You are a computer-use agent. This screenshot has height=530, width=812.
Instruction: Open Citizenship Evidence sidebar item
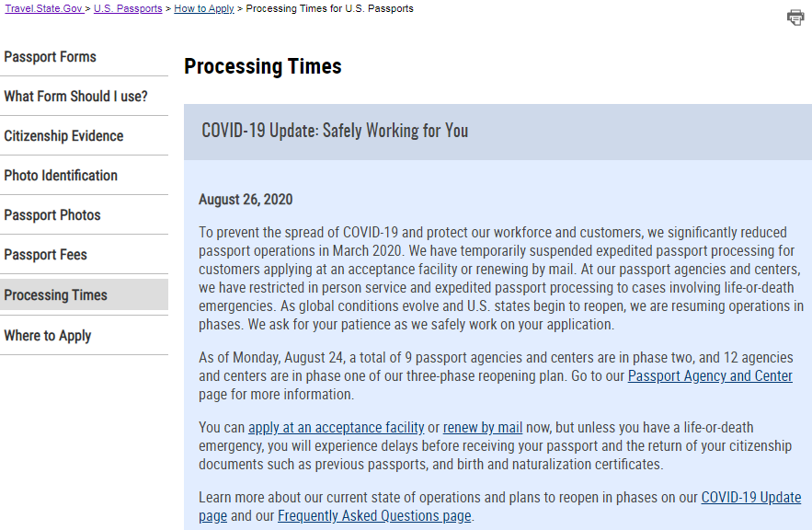[x=63, y=136]
